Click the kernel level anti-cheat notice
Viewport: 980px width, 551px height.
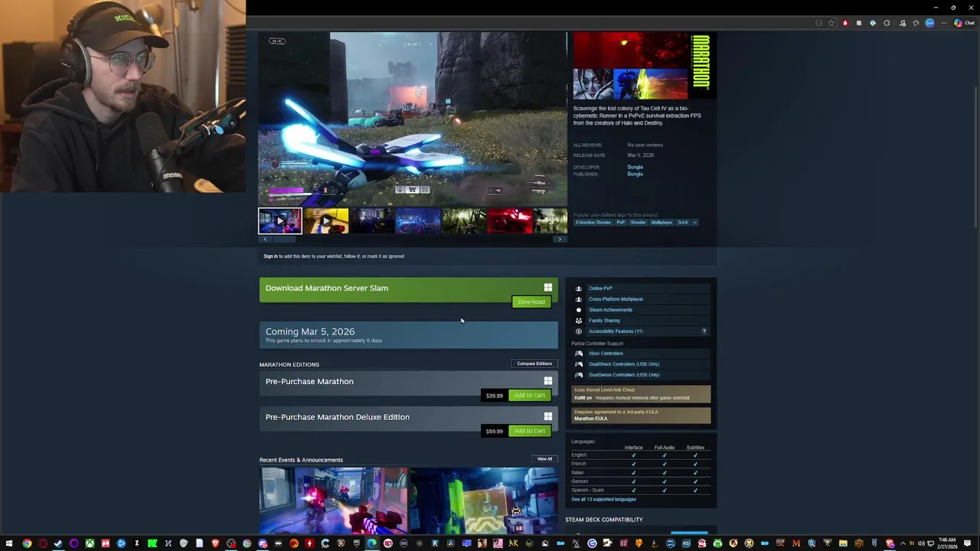[x=642, y=394]
